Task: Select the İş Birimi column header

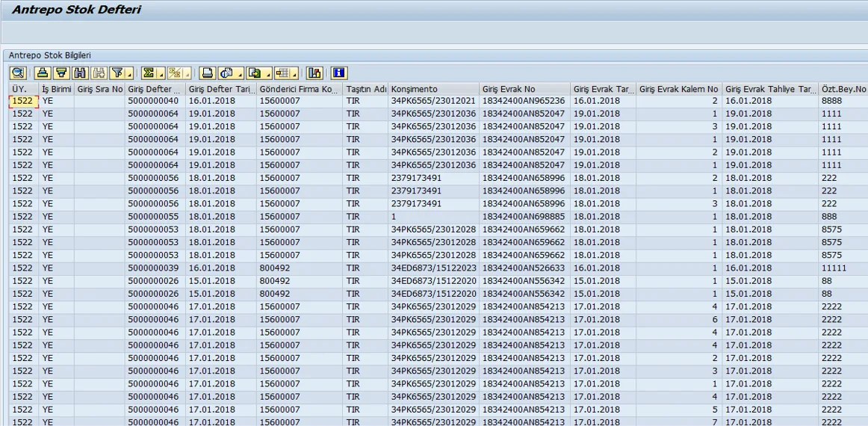Action: click(57, 89)
